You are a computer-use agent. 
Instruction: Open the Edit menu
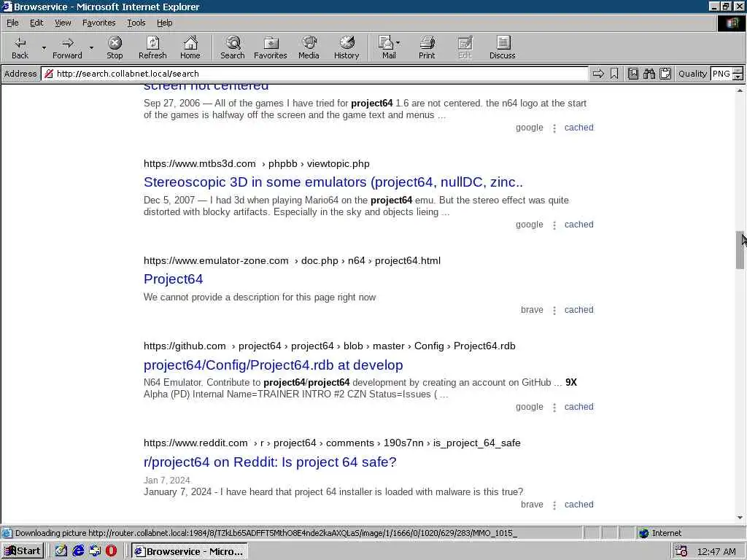pos(36,23)
